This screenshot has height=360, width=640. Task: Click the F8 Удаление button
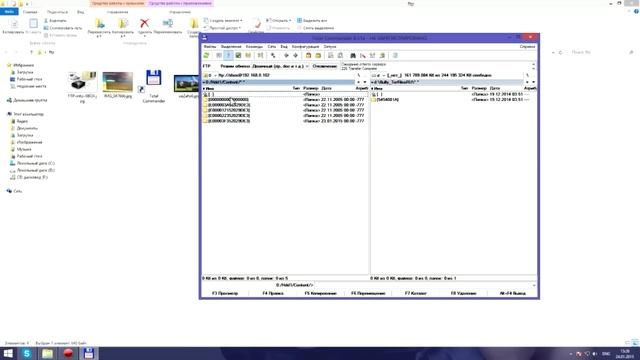coord(463,293)
